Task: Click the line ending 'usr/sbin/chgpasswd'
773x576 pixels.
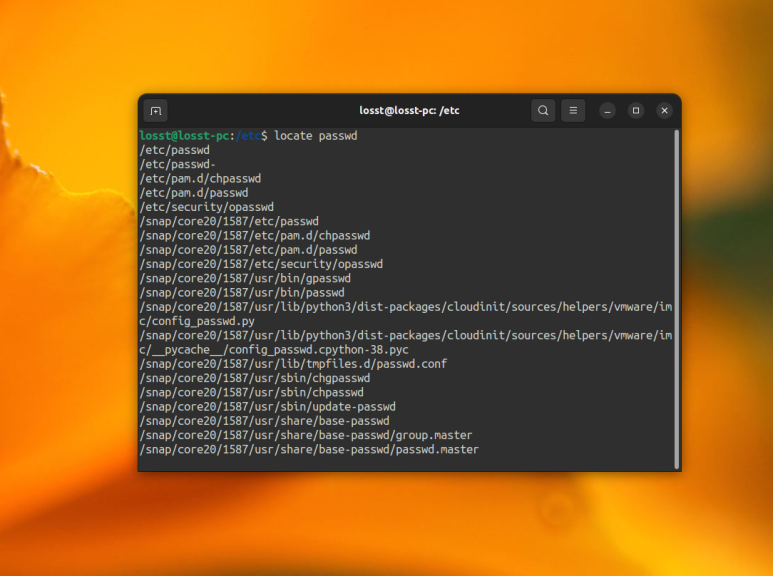Action: pos(254,378)
